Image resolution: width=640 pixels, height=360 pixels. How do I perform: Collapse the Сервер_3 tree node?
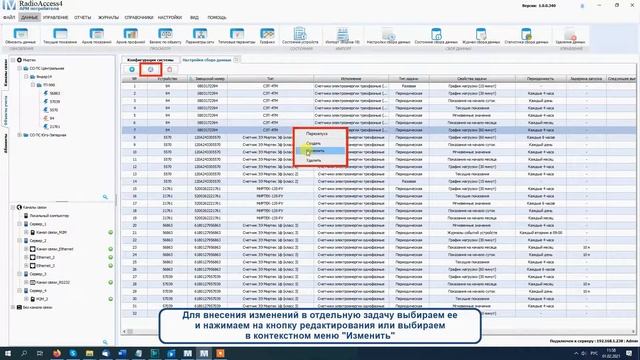[x=20, y=274]
